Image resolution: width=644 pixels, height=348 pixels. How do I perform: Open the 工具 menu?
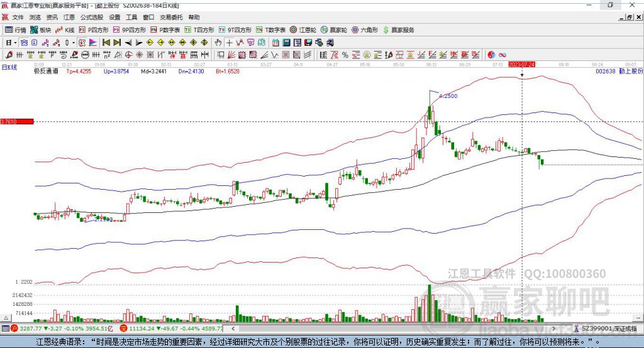[x=131, y=17]
